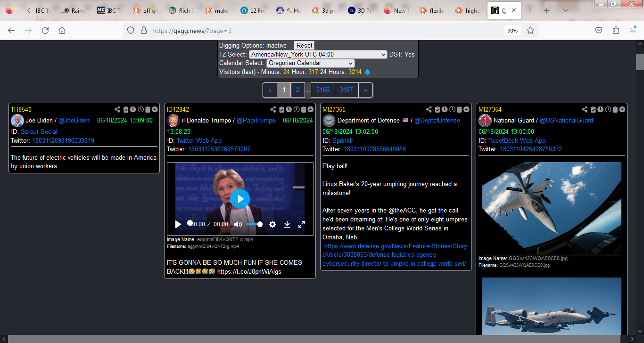The height and width of the screenshot is (343, 644).
Task: Reload the page with the browser refresh icon
Action: (45, 30)
